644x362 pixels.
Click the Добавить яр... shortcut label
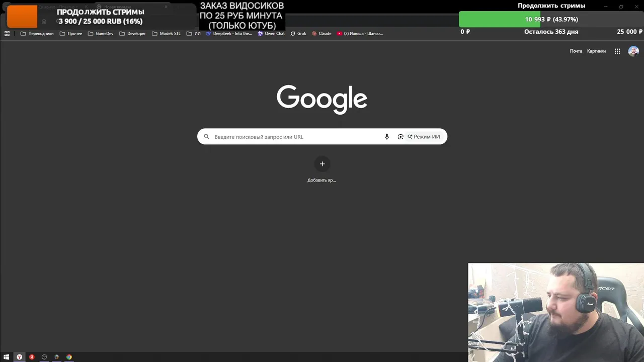point(321,180)
